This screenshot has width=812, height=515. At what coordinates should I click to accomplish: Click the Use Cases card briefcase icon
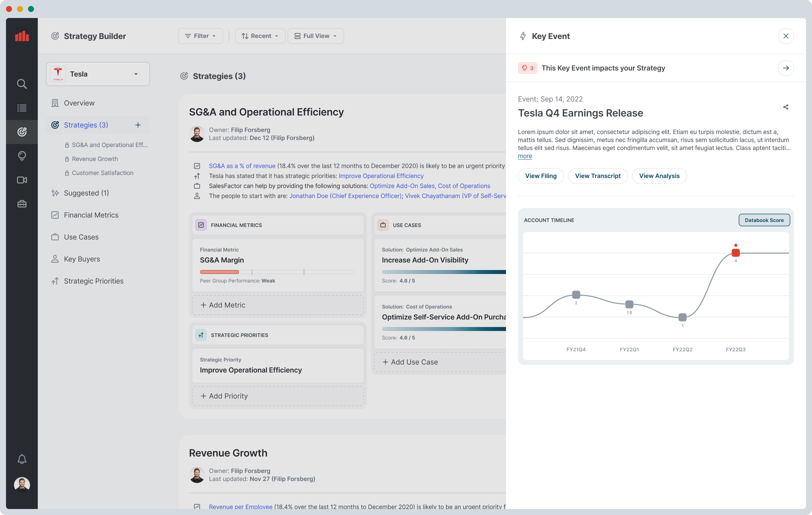[x=383, y=225]
